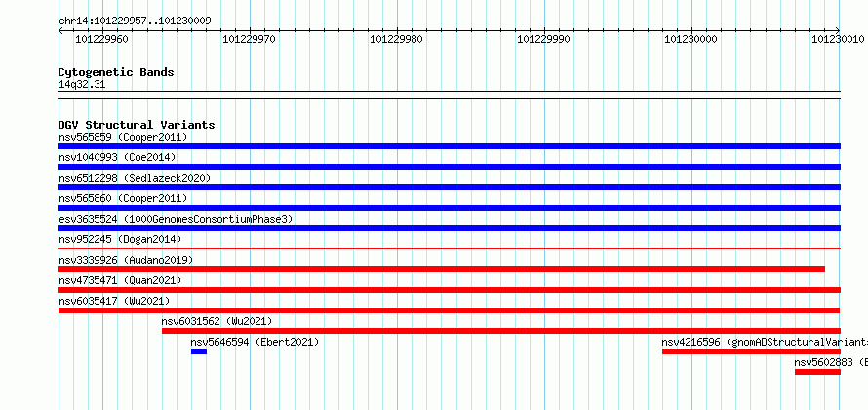868x410 pixels.
Task: Click ruler position 101230010
Action: tap(838, 39)
